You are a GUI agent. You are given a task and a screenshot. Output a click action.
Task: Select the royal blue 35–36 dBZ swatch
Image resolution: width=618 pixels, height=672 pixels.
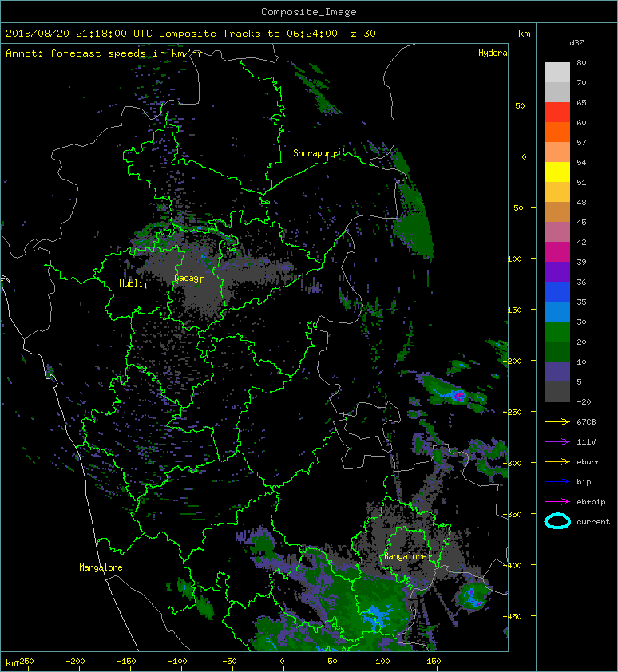(557, 291)
